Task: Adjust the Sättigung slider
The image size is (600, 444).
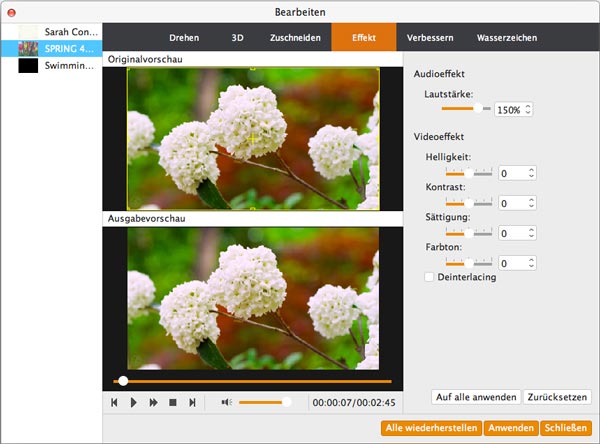Action: tap(469, 233)
